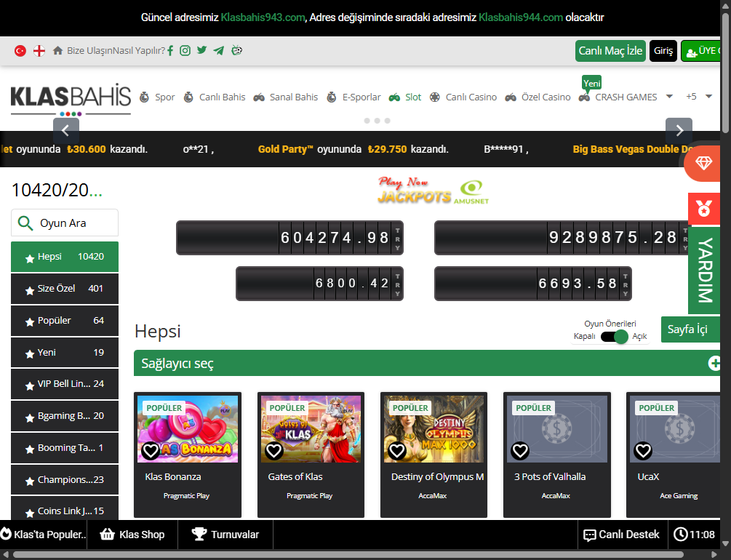This screenshot has height=560, width=731.
Task: Advance the winners ticker with right arrow
Action: click(679, 131)
